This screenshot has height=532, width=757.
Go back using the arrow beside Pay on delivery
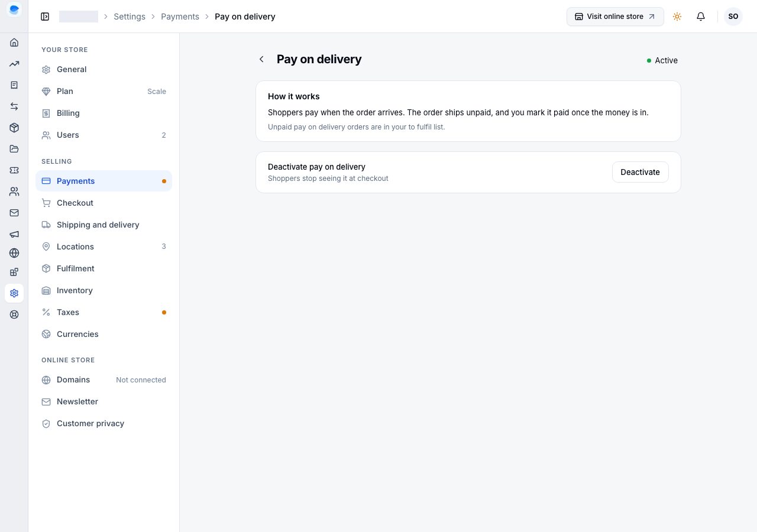pyautogui.click(x=261, y=59)
